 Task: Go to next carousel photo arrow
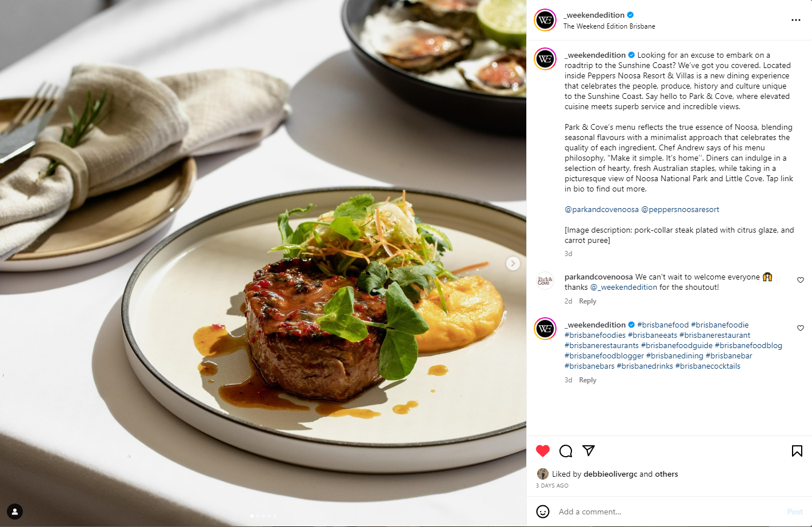(x=513, y=263)
